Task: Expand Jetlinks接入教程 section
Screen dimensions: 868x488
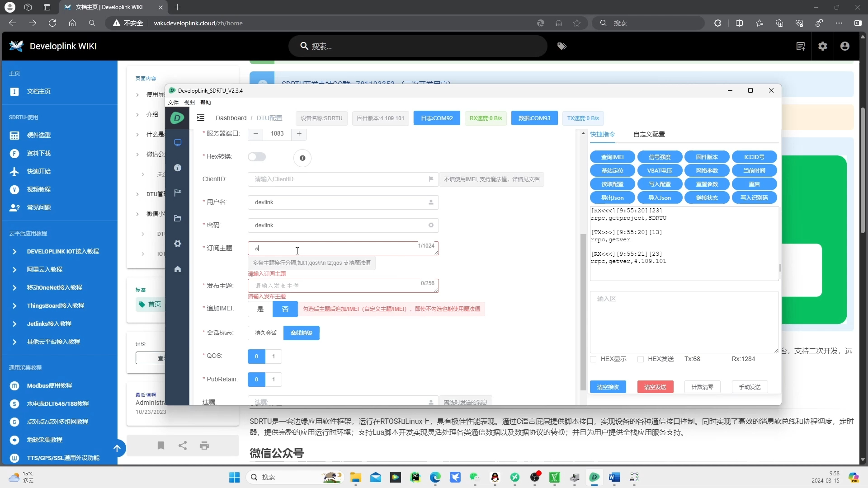Action: pyautogui.click(x=59, y=324)
